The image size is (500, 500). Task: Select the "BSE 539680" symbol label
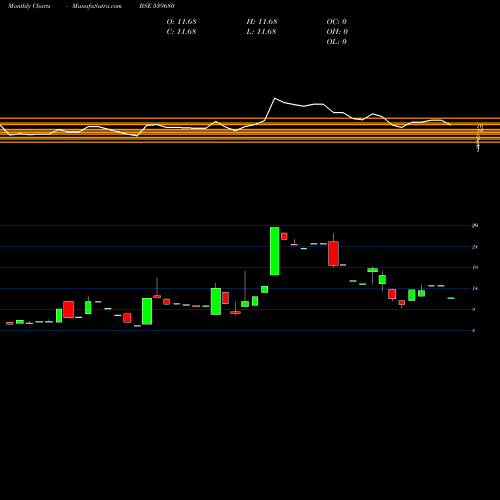click(157, 6)
